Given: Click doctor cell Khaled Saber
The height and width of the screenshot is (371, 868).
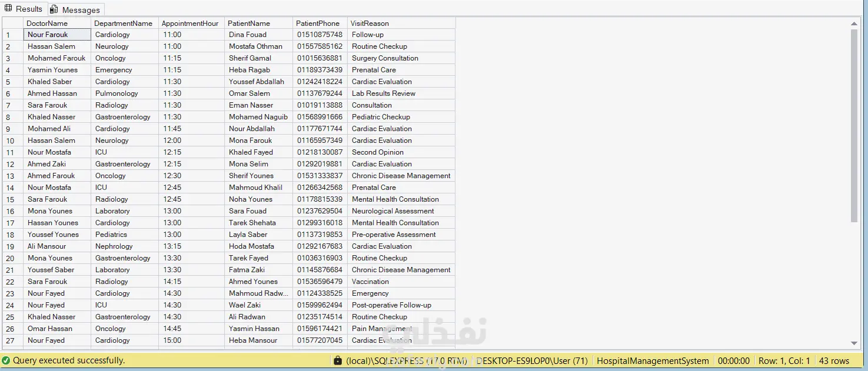Looking at the screenshot, I should pos(57,82).
